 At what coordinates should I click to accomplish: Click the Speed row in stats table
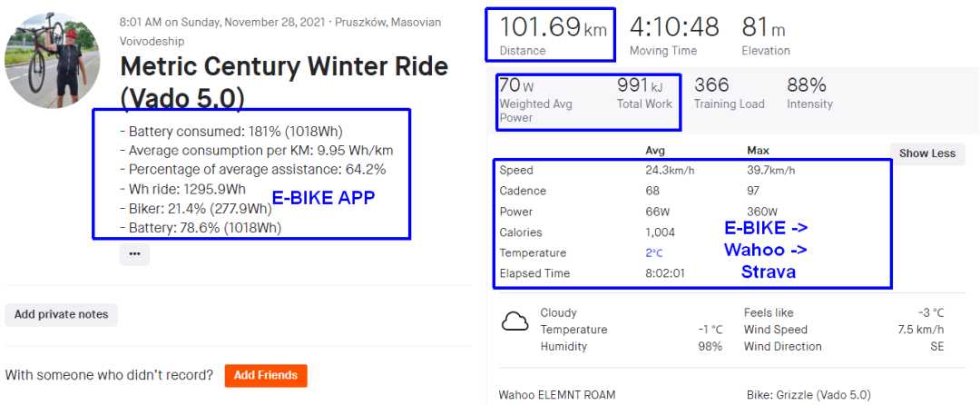[516, 170]
